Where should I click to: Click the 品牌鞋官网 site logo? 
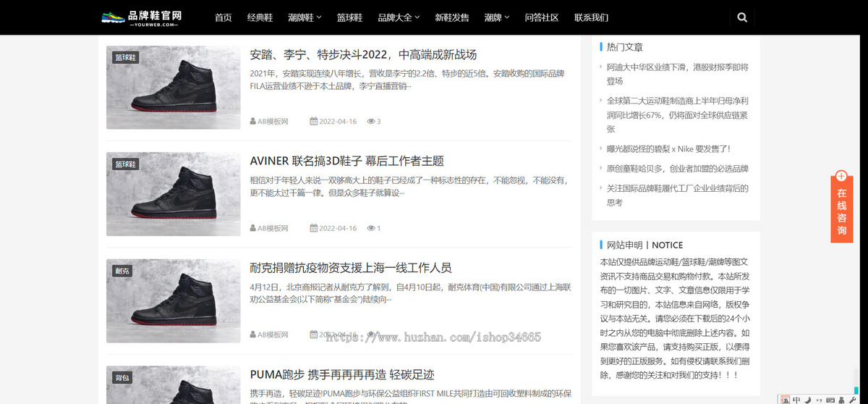pos(142,17)
